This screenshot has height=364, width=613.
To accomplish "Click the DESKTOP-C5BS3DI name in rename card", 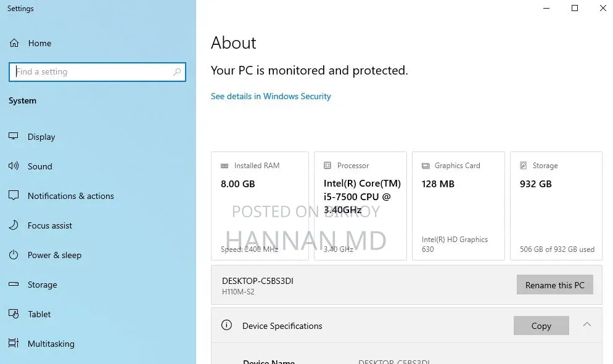I will (258, 281).
